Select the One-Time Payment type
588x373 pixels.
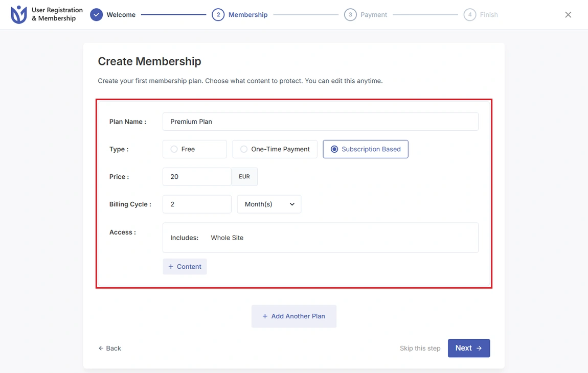point(275,149)
